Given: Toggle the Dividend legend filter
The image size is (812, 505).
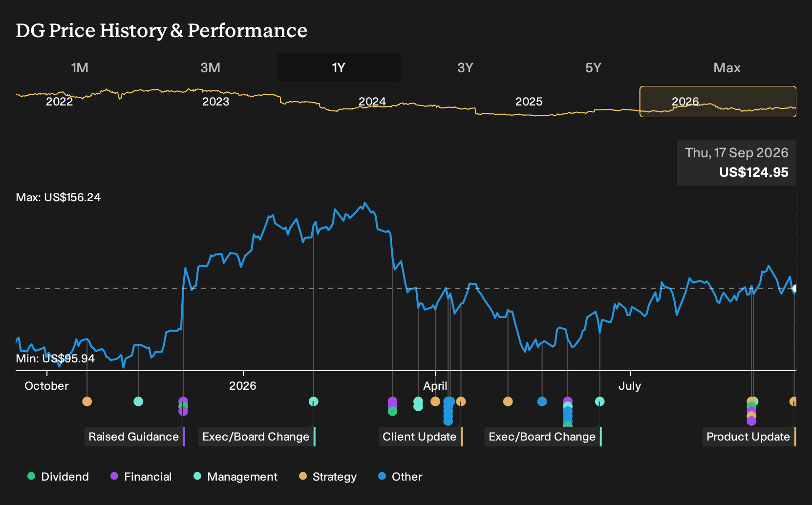Looking at the screenshot, I should tap(58, 477).
